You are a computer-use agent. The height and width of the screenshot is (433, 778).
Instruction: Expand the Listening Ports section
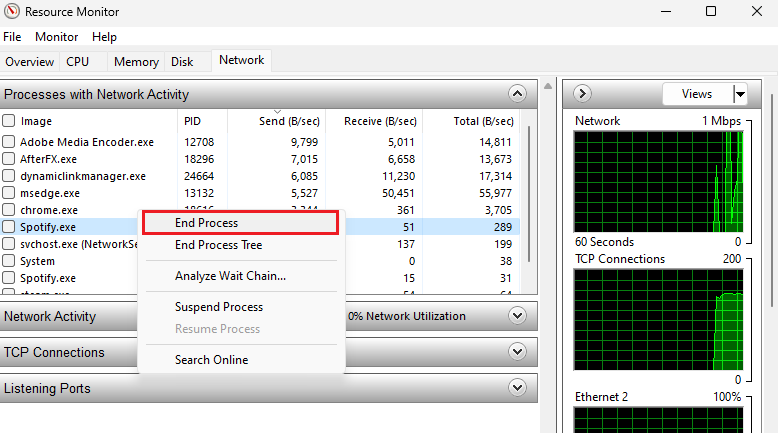517,388
